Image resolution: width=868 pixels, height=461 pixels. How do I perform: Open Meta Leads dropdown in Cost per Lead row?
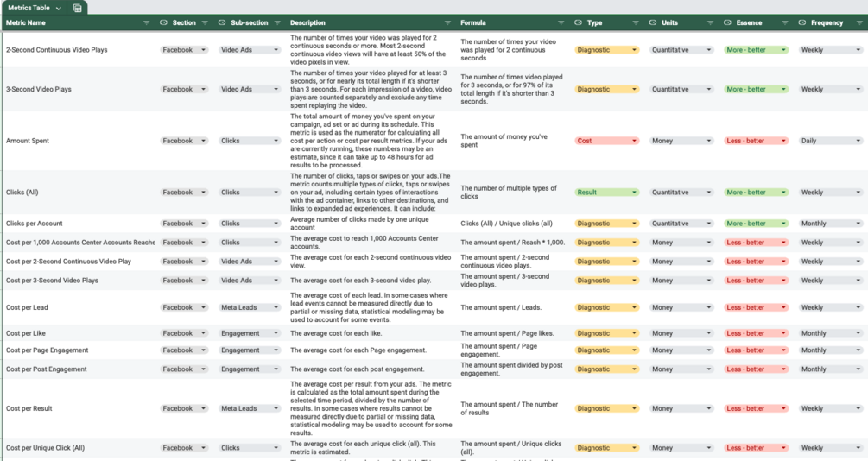click(249, 307)
